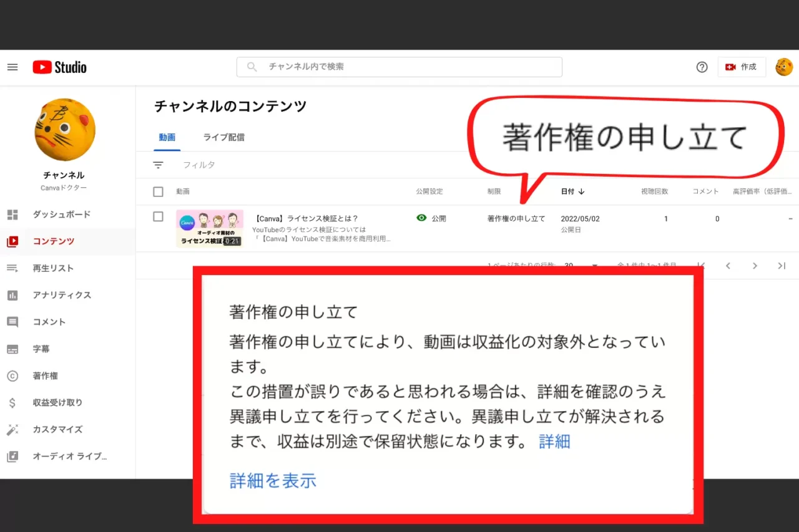
Task: Click the dollar sign monetization icon
Action: coord(12,403)
